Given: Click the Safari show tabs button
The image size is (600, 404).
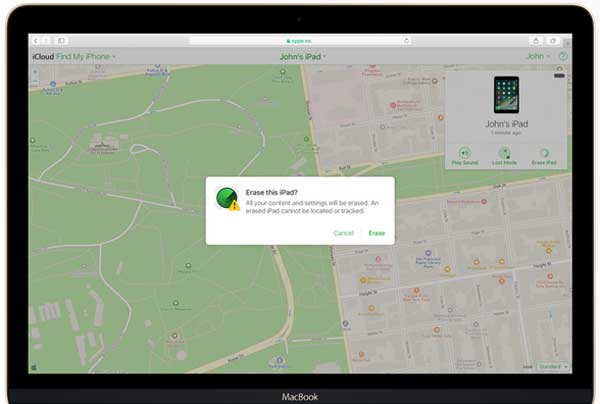Looking at the screenshot, I should (x=553, y=41).
